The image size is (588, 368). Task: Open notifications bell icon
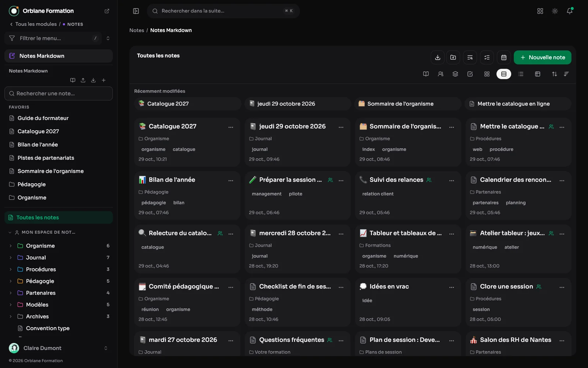click(x=570, y=11)
